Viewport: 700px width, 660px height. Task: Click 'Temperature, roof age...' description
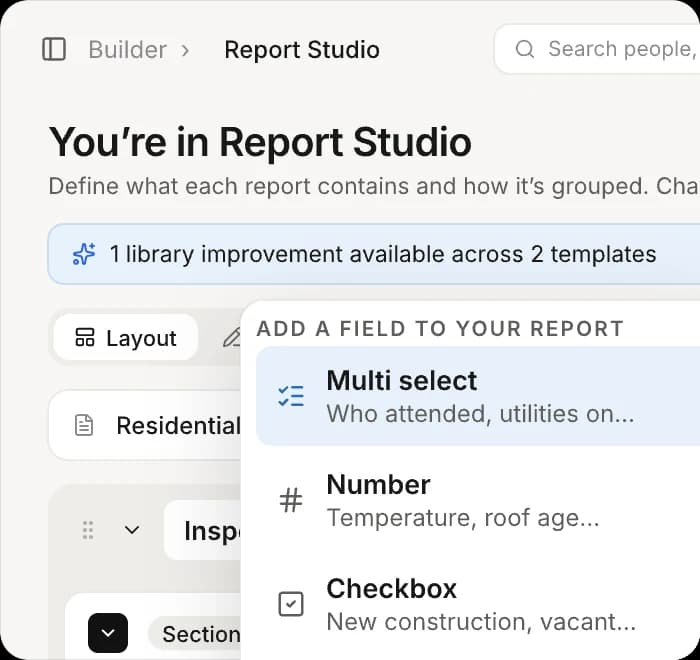(x=463, y=518)
